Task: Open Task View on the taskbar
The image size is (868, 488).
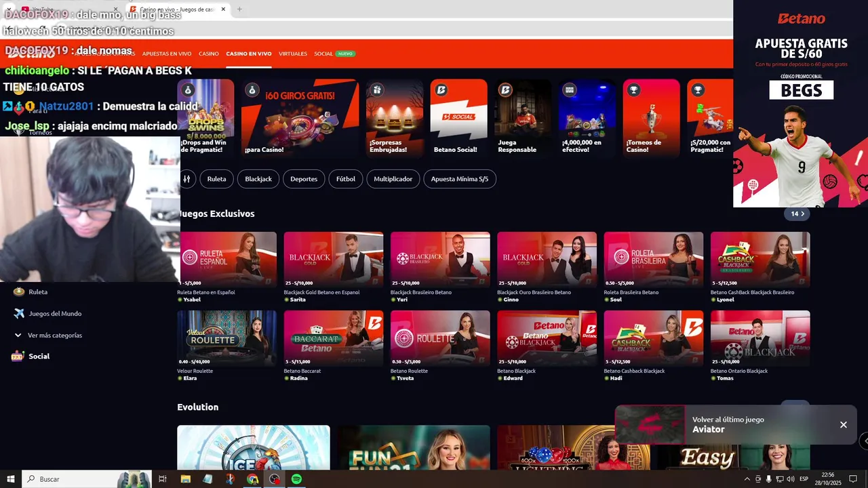Action: 163,479
